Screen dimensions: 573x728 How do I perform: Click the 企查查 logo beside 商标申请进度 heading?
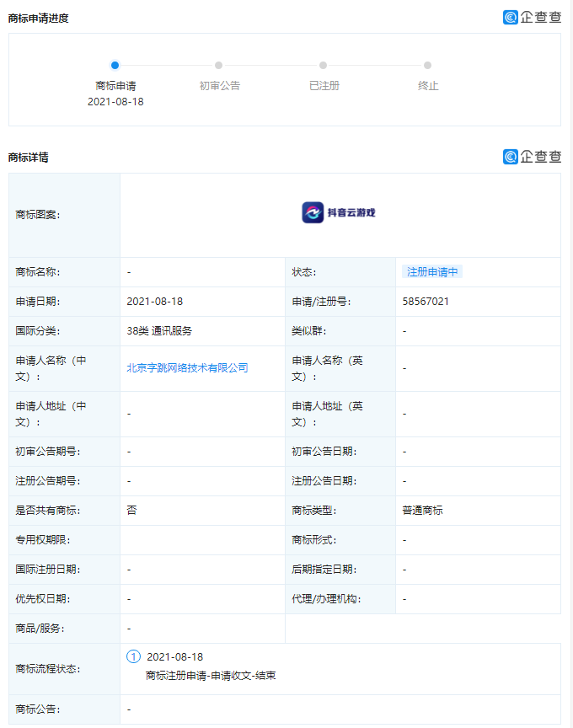tap(532, 17)
